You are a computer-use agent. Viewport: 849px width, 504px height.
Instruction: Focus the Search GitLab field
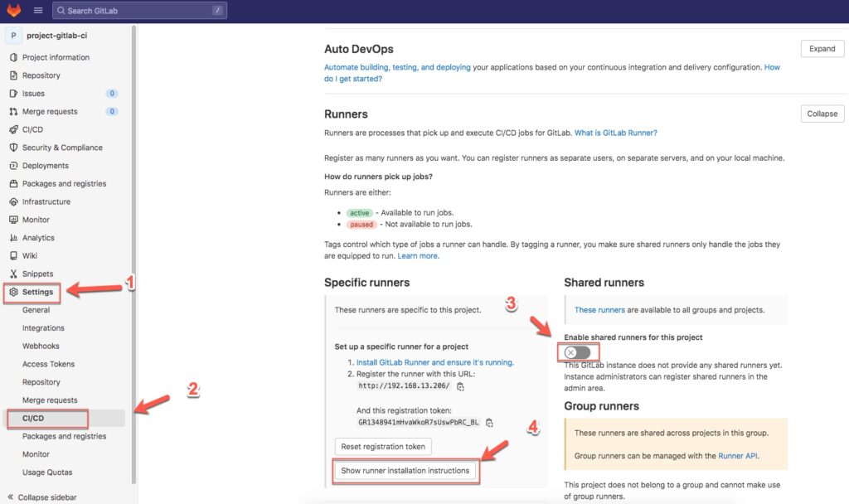pyautogui.click(x=139, y=10)
